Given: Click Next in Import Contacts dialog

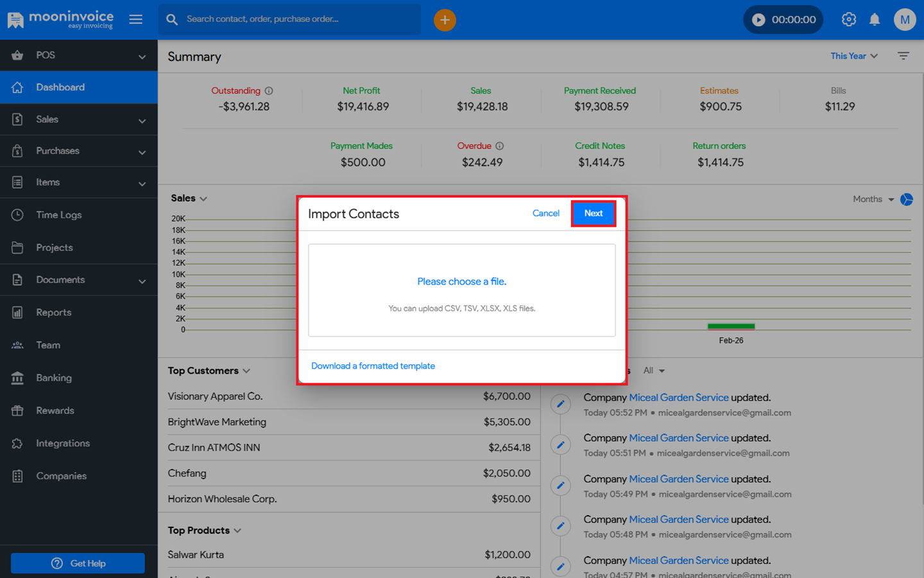Looking at the screenshot, I should click(x=593, y=213).
